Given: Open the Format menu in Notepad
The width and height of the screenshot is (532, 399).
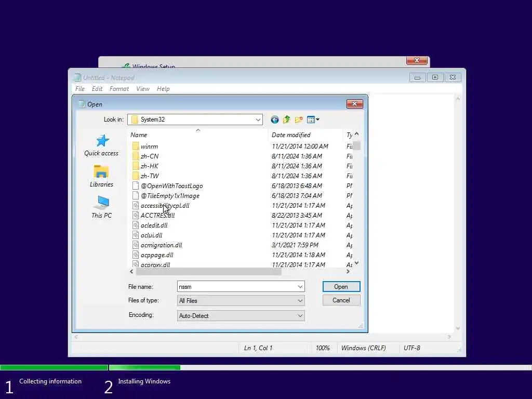Looking at the screenshot, I should 119,88.
